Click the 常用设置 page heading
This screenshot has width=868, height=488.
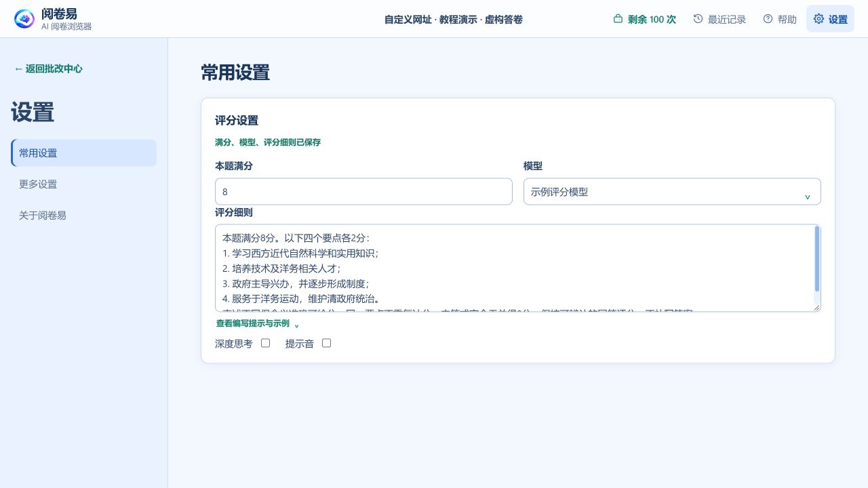tap(235, 73)
